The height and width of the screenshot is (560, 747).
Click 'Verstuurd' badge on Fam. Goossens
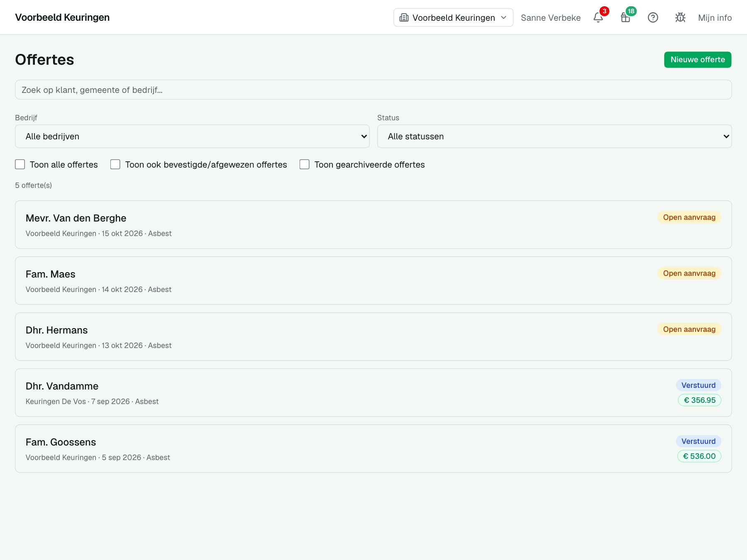point(698,441)
